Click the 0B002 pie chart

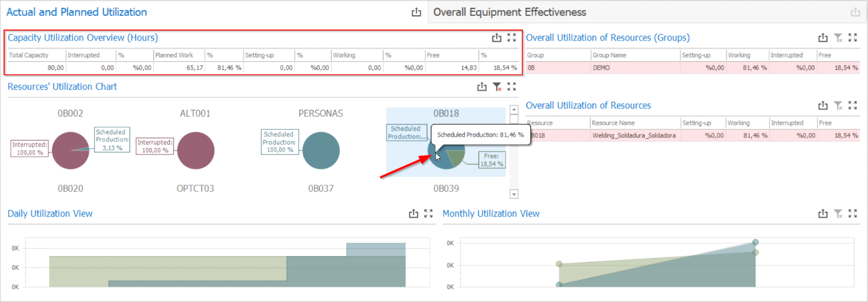click(71, 150)
